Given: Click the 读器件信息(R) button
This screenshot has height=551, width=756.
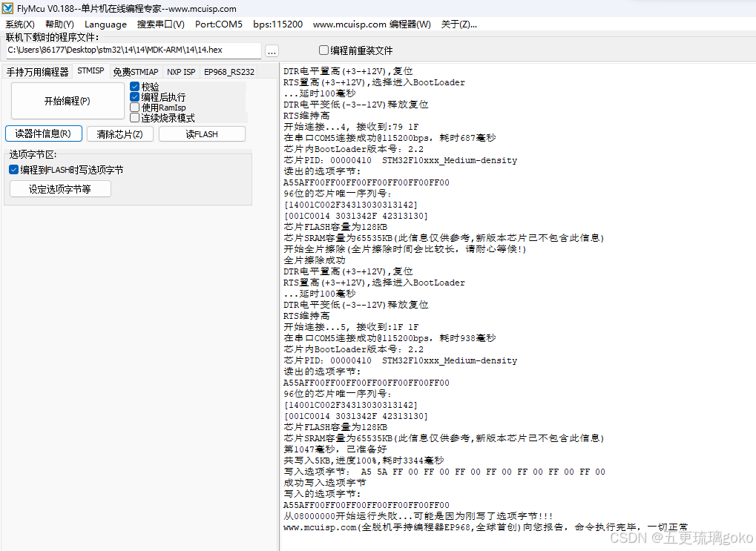Looking at the screenshot, I should click(x=43, y=133).
